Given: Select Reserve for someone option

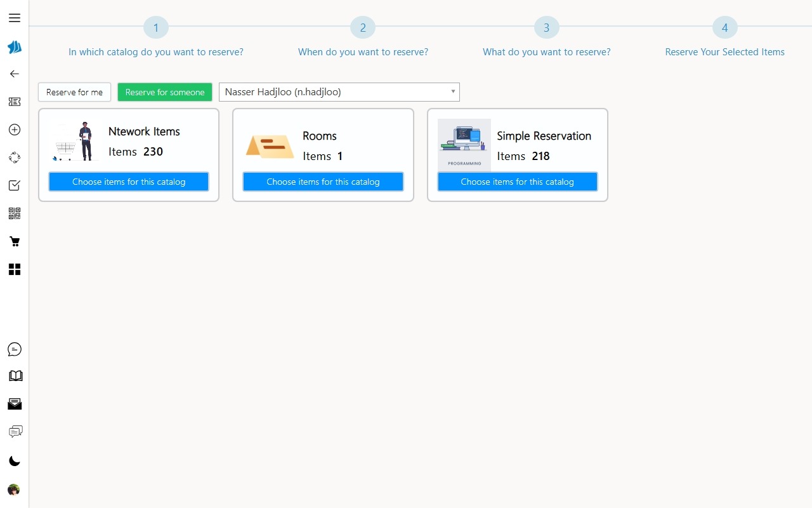Looking at the screenshot, I should (x=165, y=92).
